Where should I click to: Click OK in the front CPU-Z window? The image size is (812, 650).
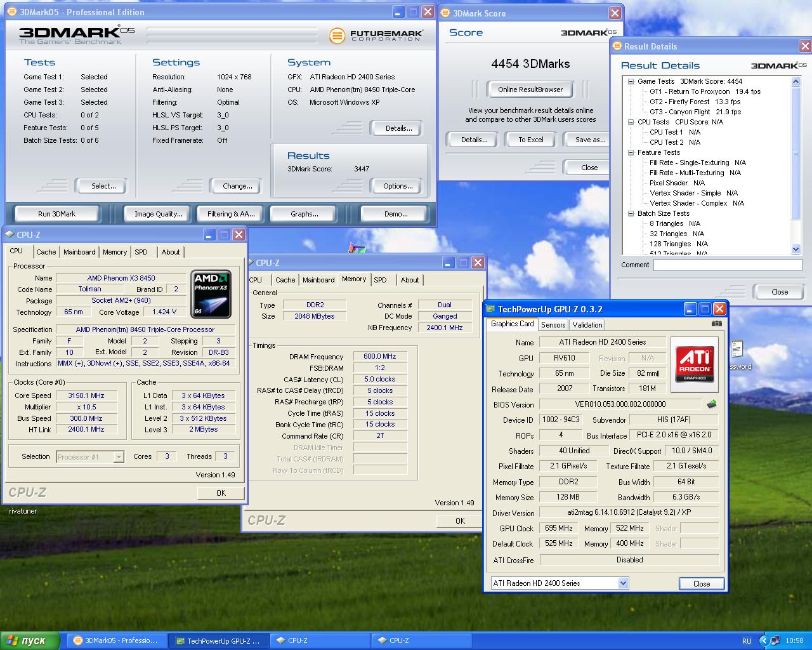click(221, 493)
